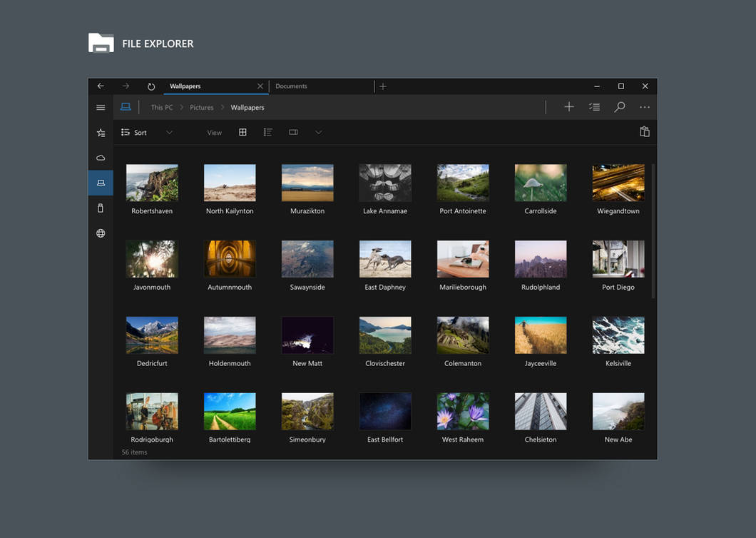Open the Murazikton wallpaper thumbnail

tap(307, 182)
